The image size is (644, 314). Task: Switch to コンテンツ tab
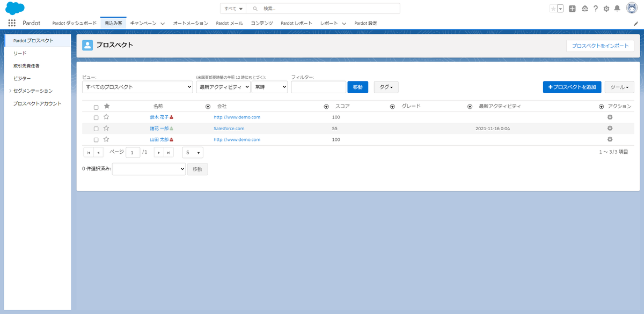click(262, 24)
